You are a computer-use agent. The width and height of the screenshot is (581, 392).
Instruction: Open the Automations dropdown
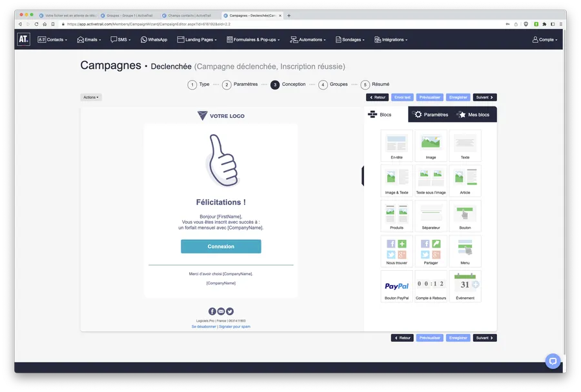pyautogui.click(x=307, y=39)
